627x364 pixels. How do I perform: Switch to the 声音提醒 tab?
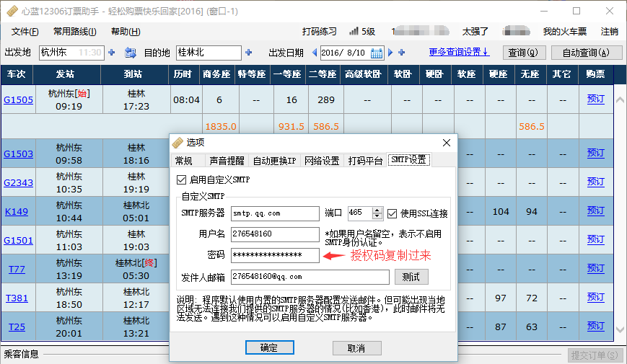(x=227, y=161)
